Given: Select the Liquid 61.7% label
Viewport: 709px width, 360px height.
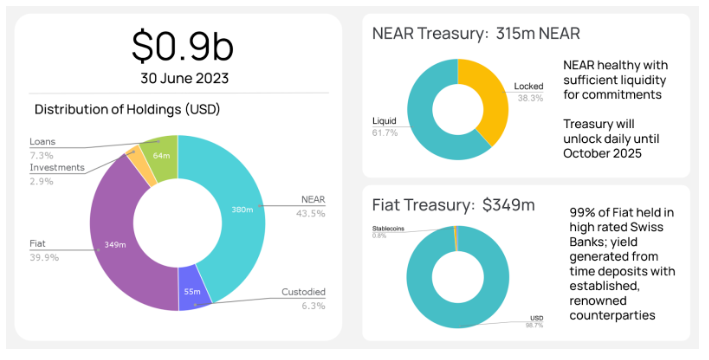Looking at the screenshot, I should (x=385, y=127).
